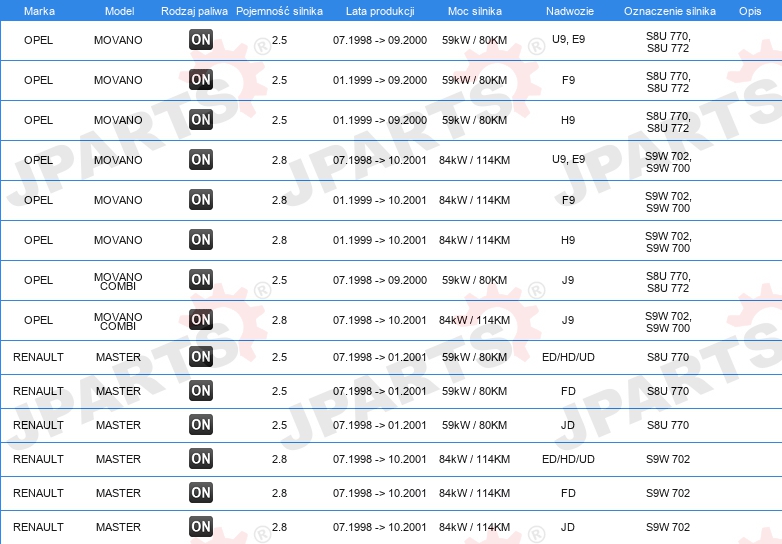Click engine code S9W 702, S9W 700 in Combi J9 row
This screenshot has height=544, width=782.
click(668, 322)
